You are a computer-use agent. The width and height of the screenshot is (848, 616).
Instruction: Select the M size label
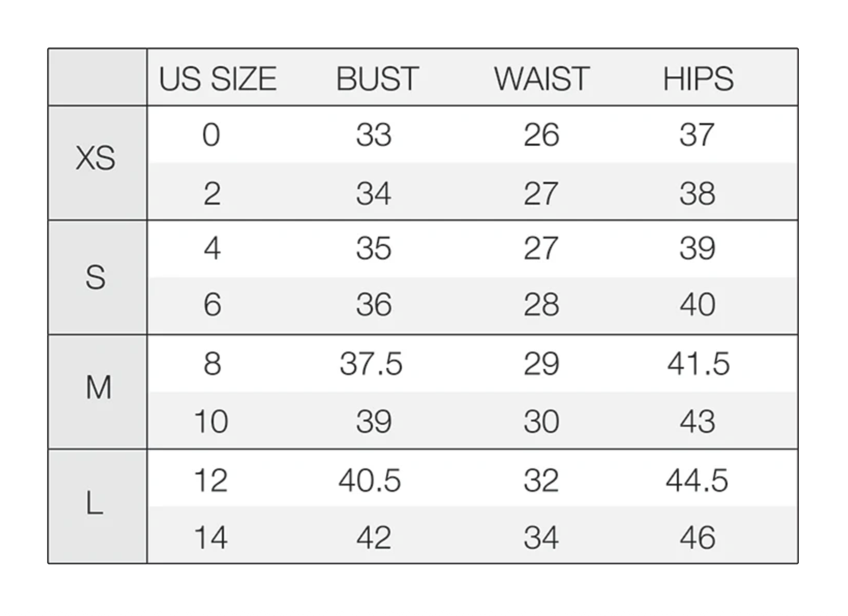click(x=98, y=388)
